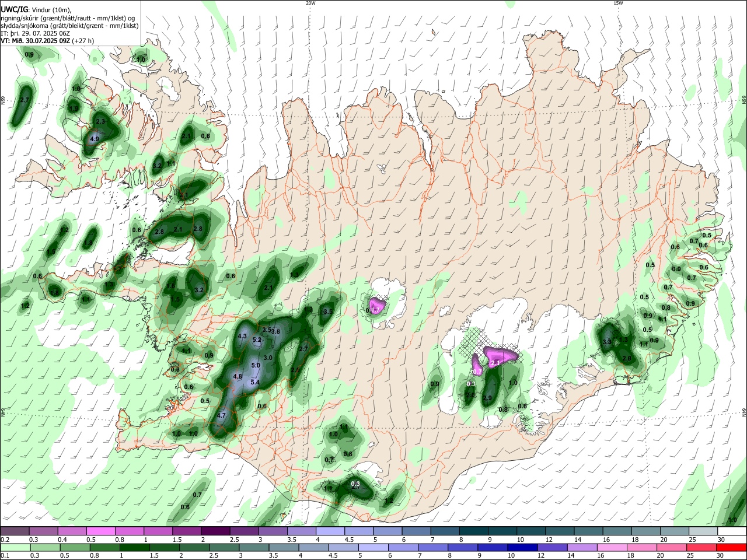Click the 15W longitude label
Viewport: 747px width, 560px height.
pyautogui.click(x=618, y=3)
